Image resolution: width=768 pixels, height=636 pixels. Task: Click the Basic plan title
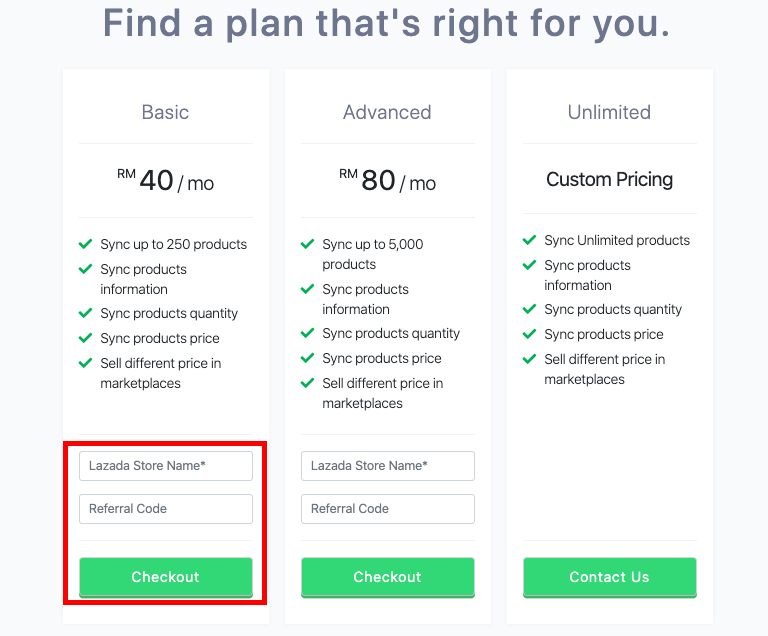point(165,112)
